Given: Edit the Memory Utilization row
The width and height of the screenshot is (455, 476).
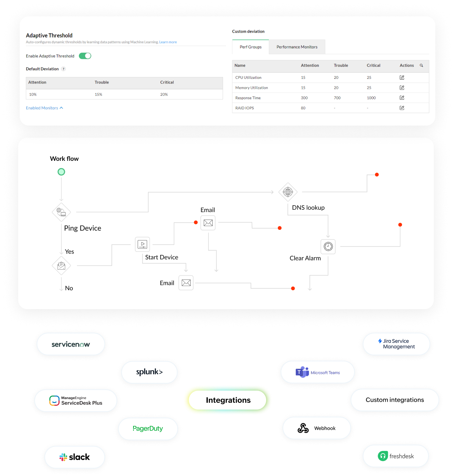Looking at the screenshot, I should pos(402,88).
